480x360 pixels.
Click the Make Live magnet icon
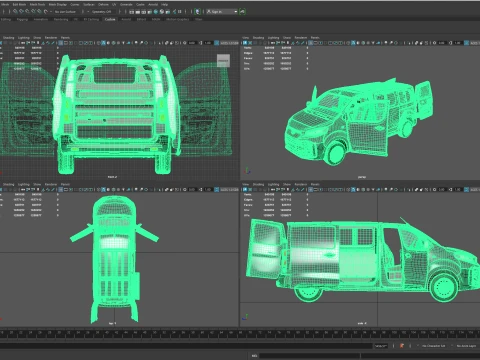[x=46, y=12]
